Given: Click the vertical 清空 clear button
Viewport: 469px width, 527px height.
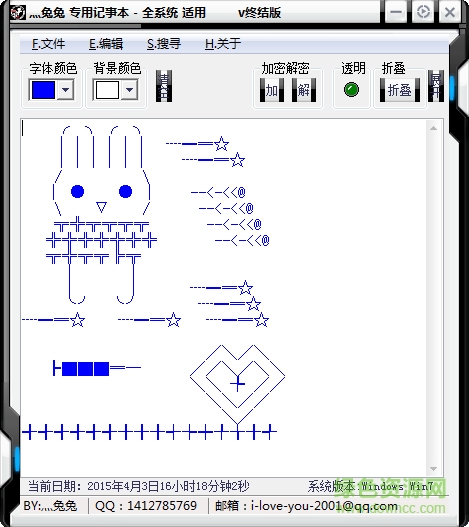Looking at the screenshot, I should click(x=164, y=86).
